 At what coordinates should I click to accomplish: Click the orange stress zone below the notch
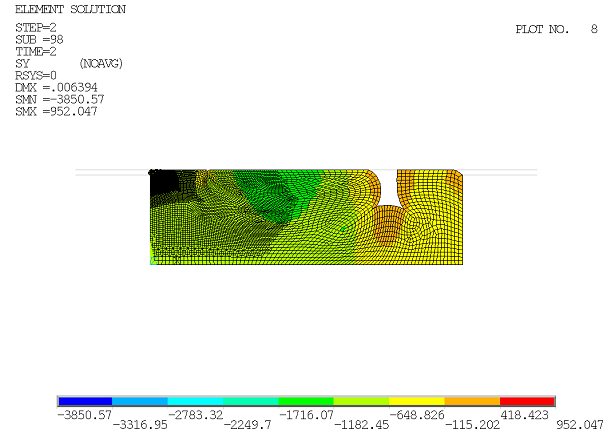[388, 226]
